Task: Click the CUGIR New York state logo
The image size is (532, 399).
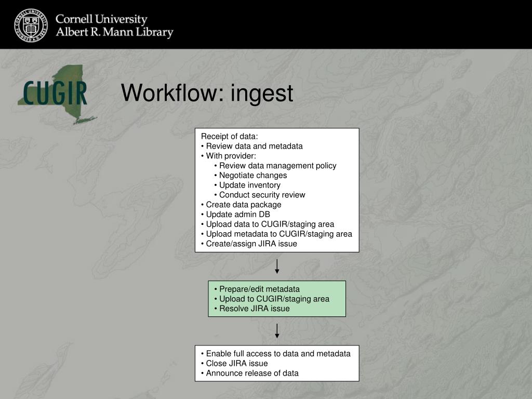Action: pyautogui.click(x=57, y=95)
